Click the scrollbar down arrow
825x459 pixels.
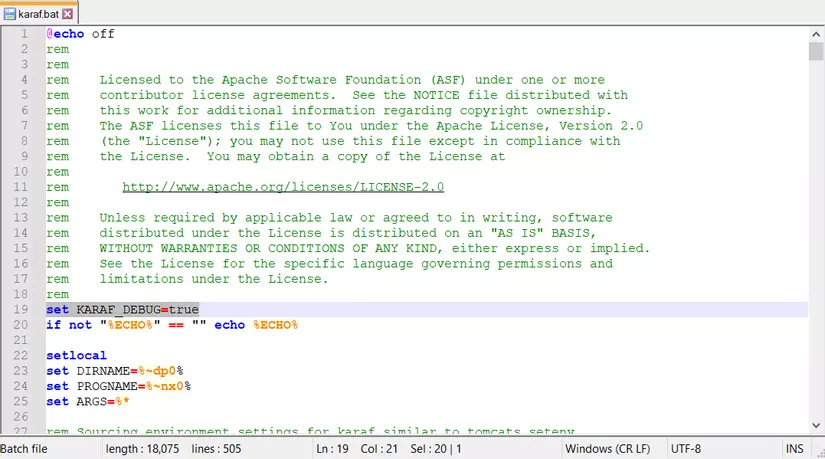click(816, 425)
